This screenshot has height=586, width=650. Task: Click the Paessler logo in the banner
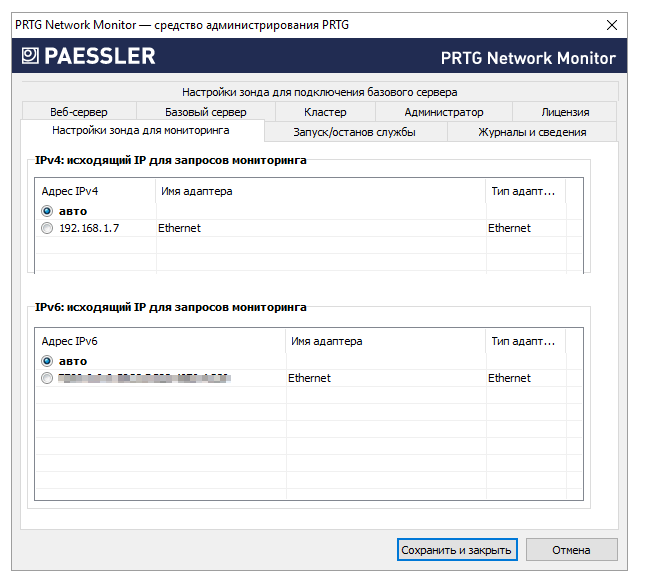pyautogui.click(x=86, y=56)
